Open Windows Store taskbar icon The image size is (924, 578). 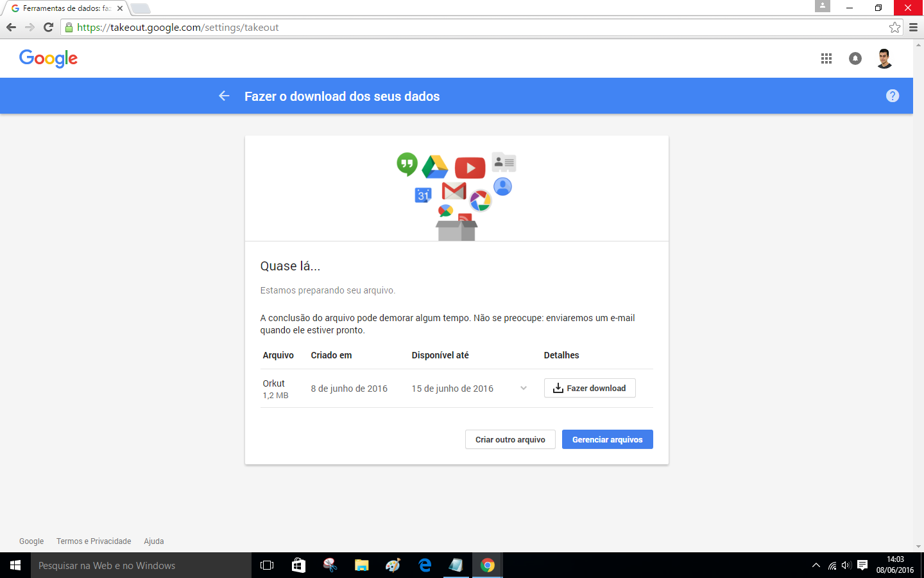pos(298,565)
